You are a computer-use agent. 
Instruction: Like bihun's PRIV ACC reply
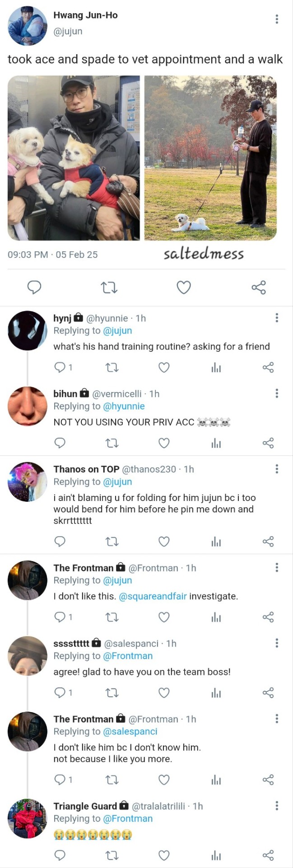(x=164, y=443)
